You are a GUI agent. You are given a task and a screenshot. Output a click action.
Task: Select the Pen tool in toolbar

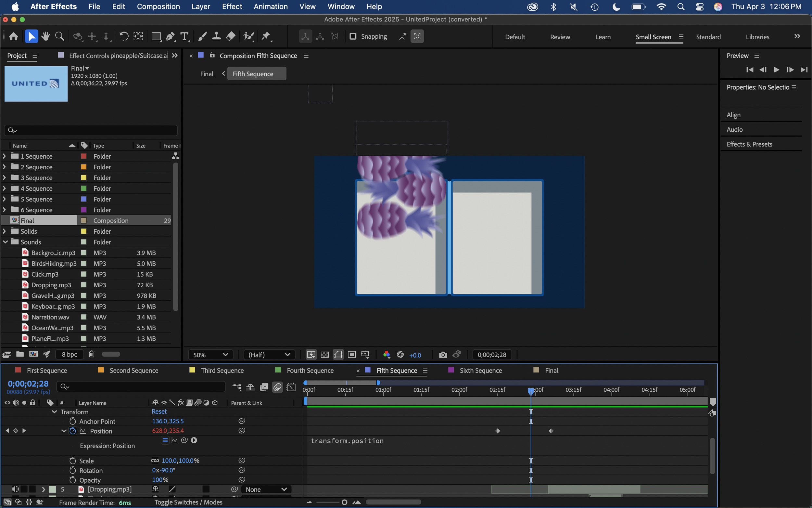[170, 36]
